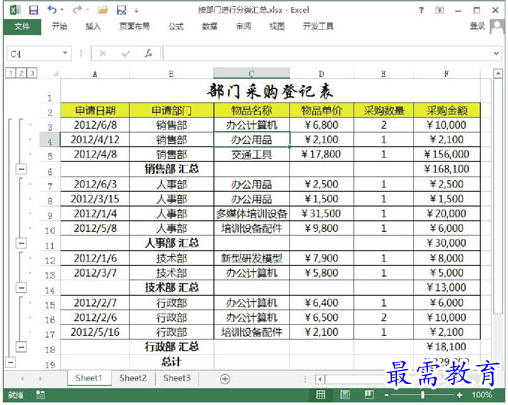Click the Excel application icon
508x405 pixels.
click(15, 10)
